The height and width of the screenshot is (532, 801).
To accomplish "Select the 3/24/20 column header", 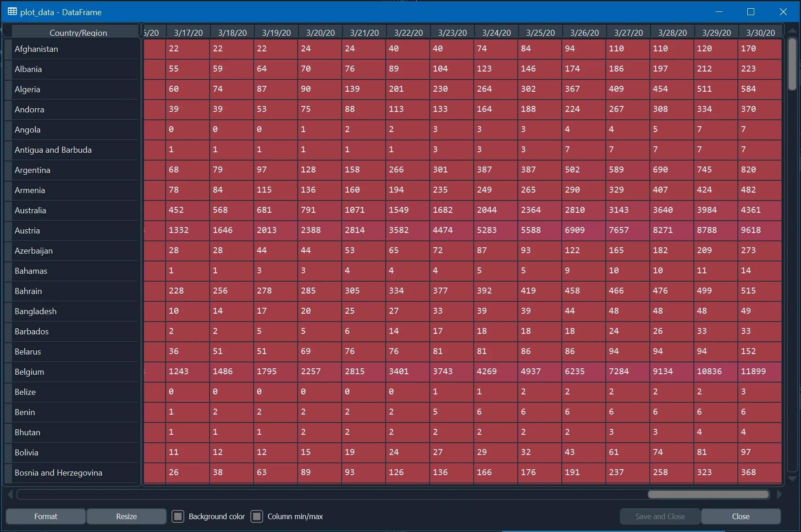I will (497, 32).
